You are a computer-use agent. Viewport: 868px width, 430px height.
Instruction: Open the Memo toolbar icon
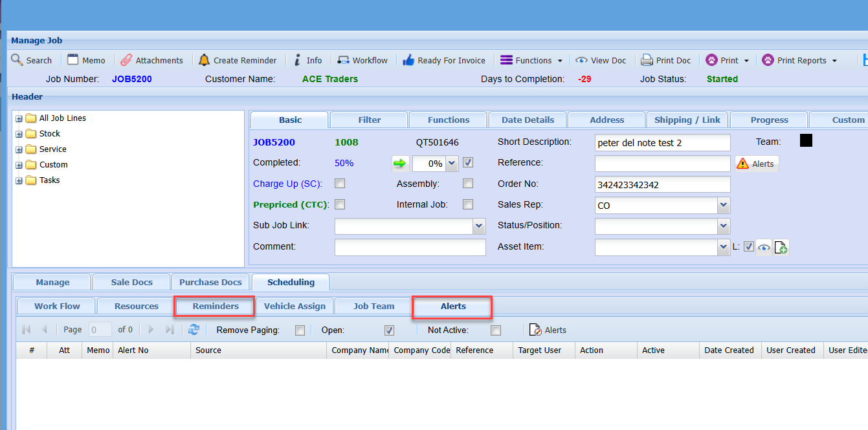pos(73,60)
